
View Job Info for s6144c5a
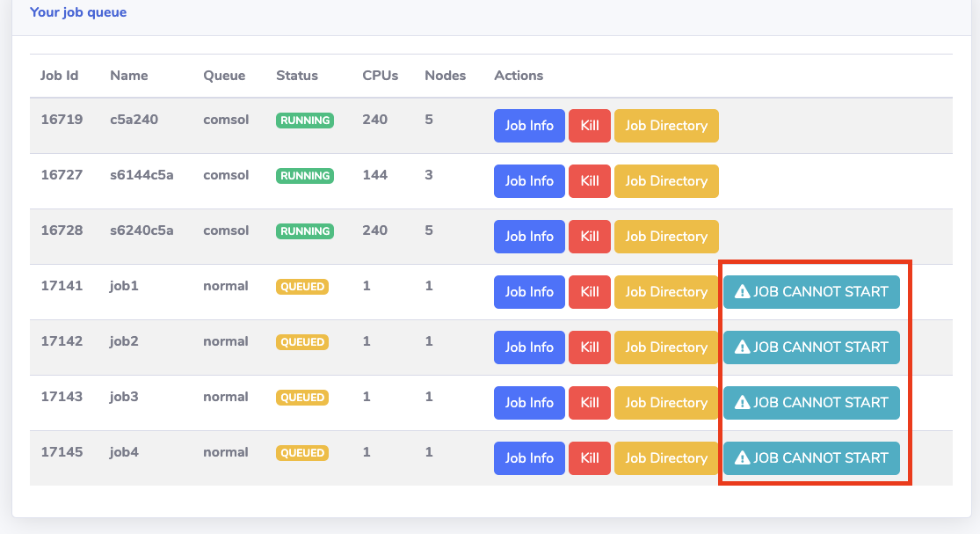[x=529, y=181]
